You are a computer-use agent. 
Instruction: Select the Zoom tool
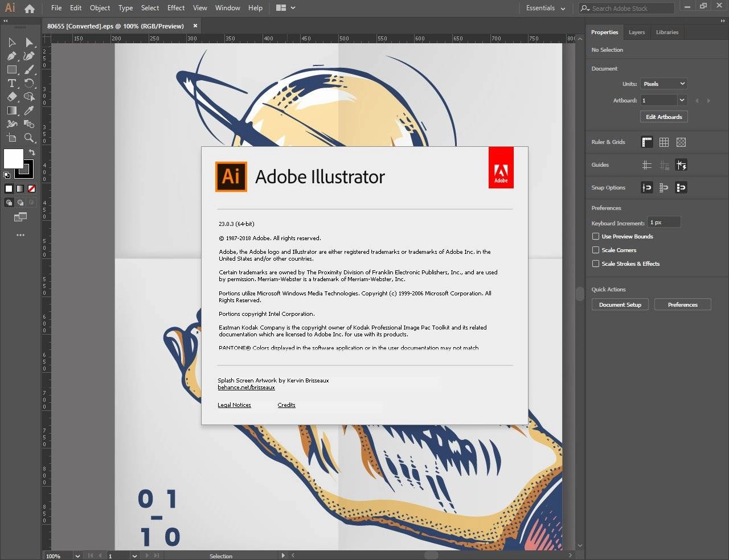pyautogui.click(x=30, y=138)
